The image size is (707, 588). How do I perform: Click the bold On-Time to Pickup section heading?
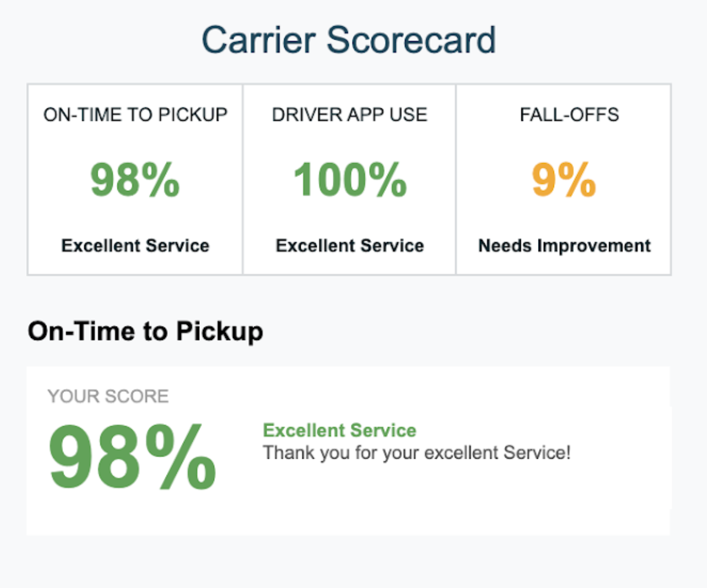click(x=145, y=331)
